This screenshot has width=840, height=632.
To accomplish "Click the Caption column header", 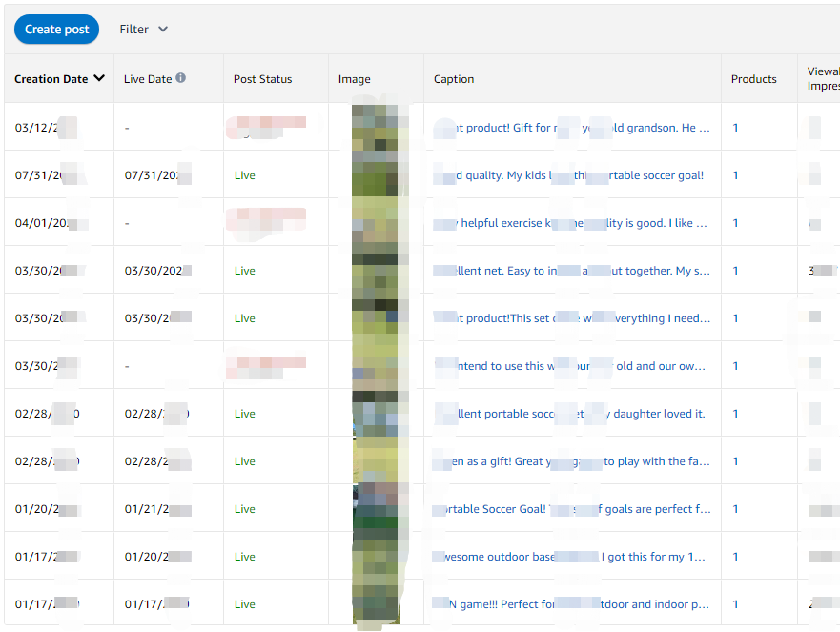I will coord(454,79).
